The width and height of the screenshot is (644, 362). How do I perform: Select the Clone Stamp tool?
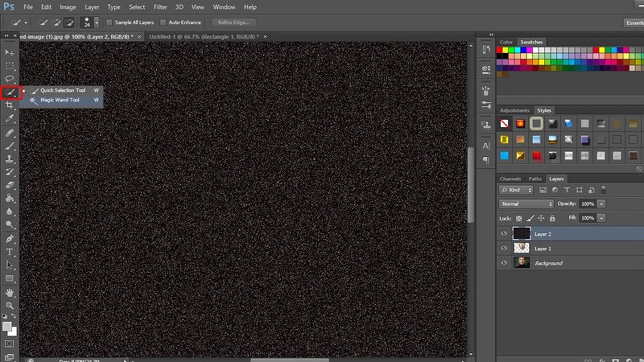(x=9, y=159)
